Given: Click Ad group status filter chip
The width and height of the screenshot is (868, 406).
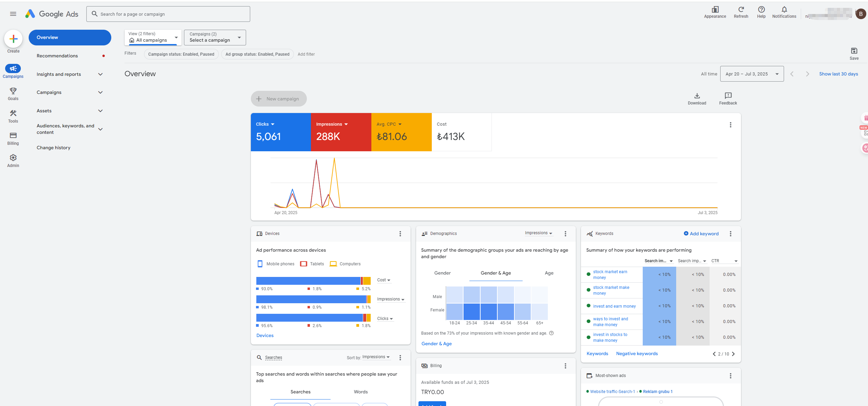Looking at the screenshot, I should (x=257, y=54).
